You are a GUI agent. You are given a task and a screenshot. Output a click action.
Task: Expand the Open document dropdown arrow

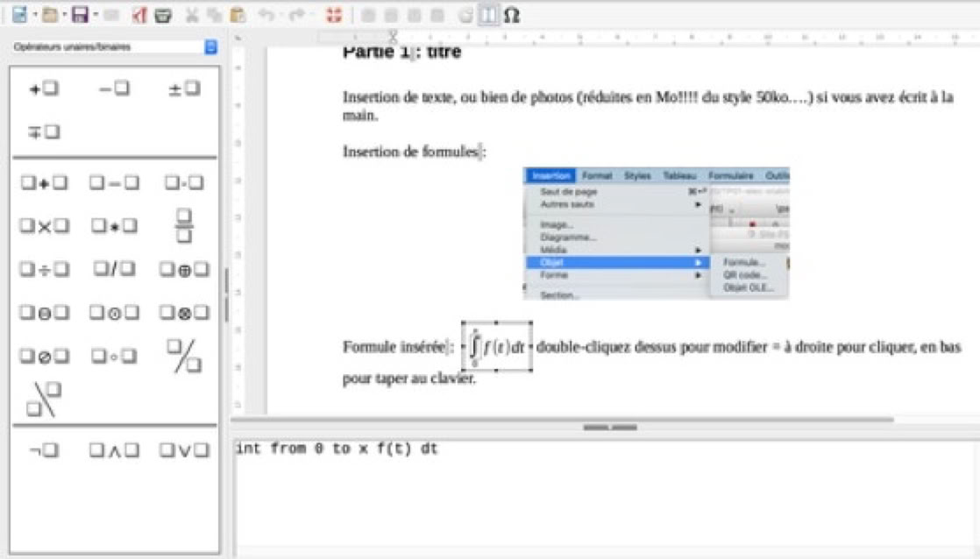pos(64,15)
